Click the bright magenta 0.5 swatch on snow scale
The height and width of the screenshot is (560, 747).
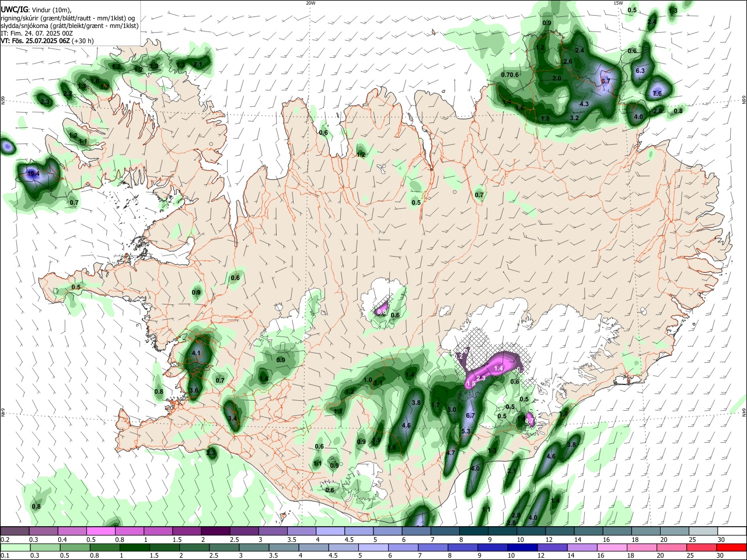(x=102, y=531)
